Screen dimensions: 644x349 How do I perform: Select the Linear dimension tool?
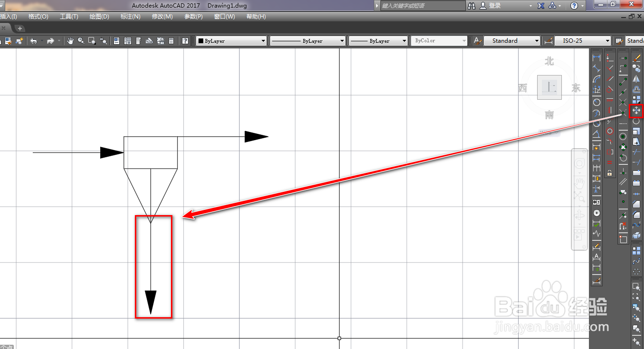(x=597, y=57)
